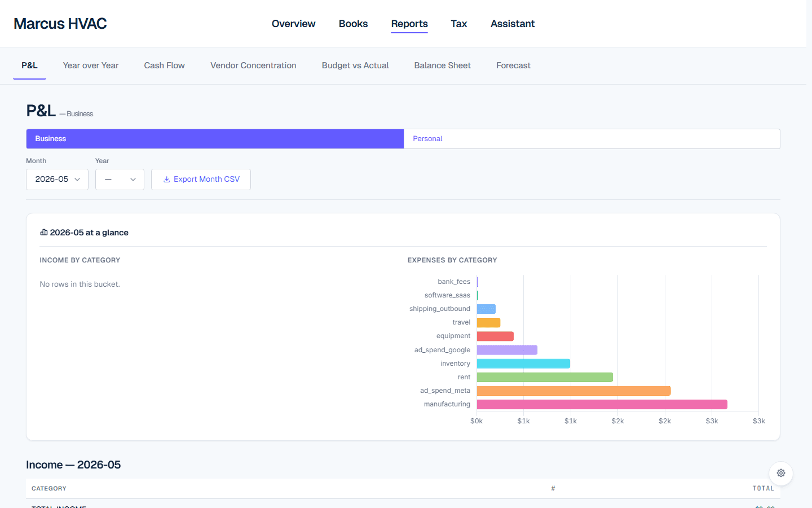
Task: Click the bar chart icon beside '2026-05 at a glance'
Action: (x=44, y=233)
